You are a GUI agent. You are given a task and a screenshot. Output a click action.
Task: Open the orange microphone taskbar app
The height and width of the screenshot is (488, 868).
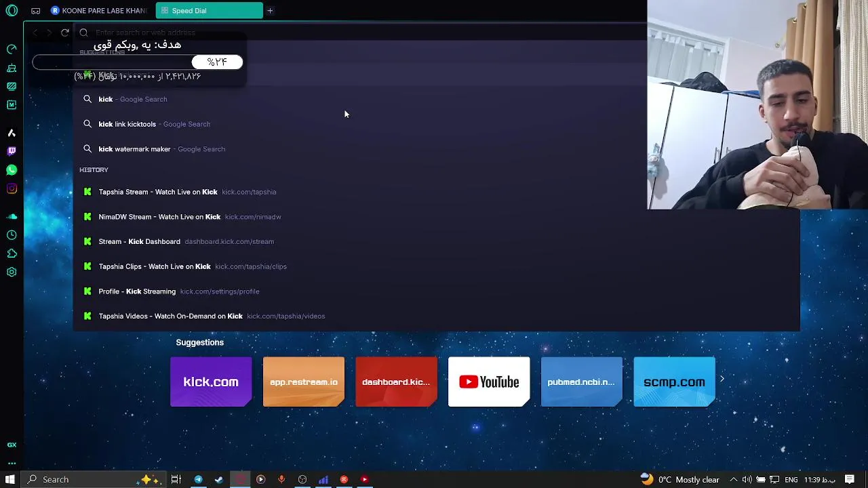pyautogui.click(x=281, y=479)
